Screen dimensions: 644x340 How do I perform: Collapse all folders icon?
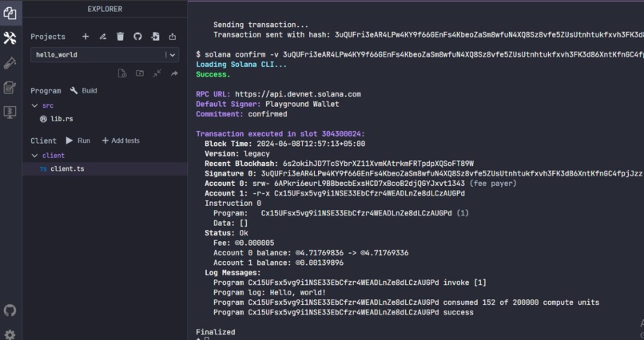pyautogui.click(x=157, y=73)
